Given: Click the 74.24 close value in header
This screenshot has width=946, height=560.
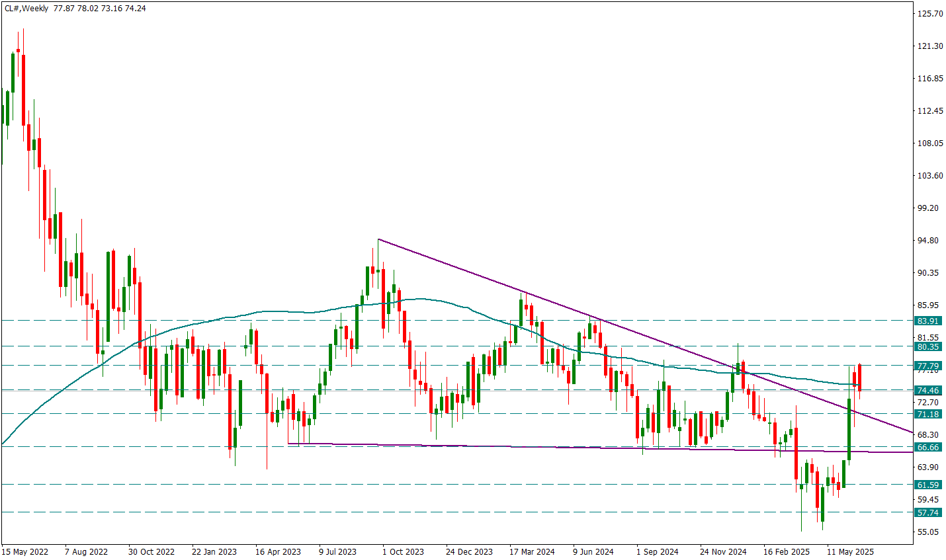Looking at the screenshot, I should (x=136, y=9).
